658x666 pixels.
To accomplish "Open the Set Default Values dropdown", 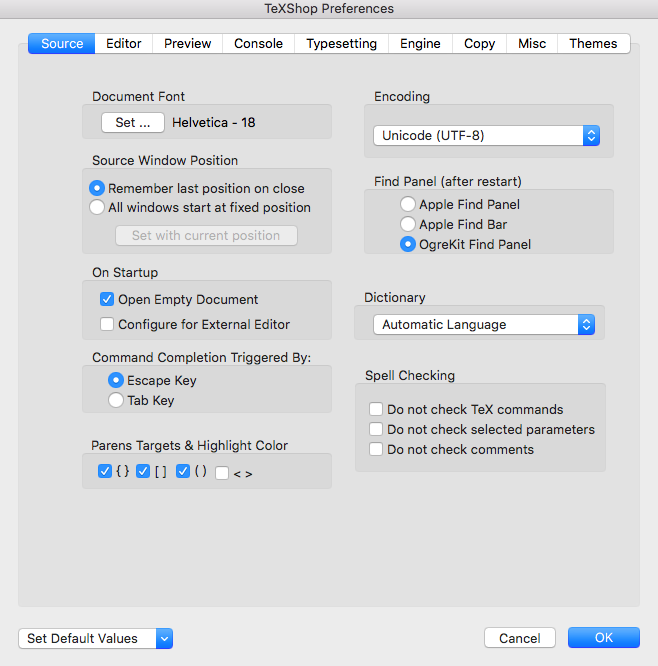I will [x=96, y=638].
